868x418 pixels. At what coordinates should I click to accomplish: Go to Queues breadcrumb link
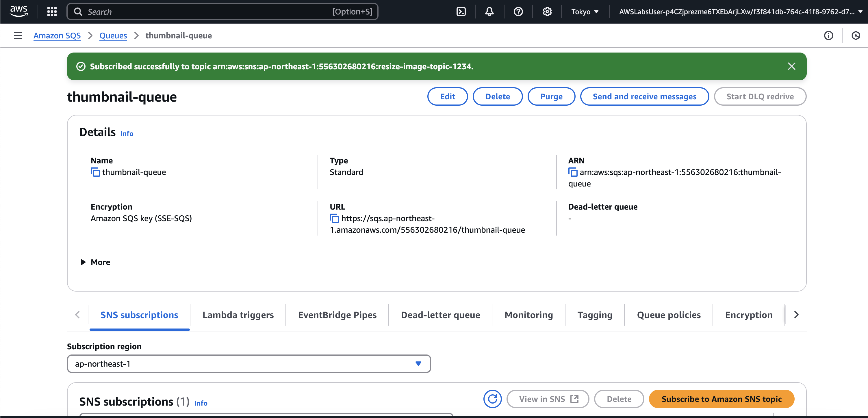113,36
